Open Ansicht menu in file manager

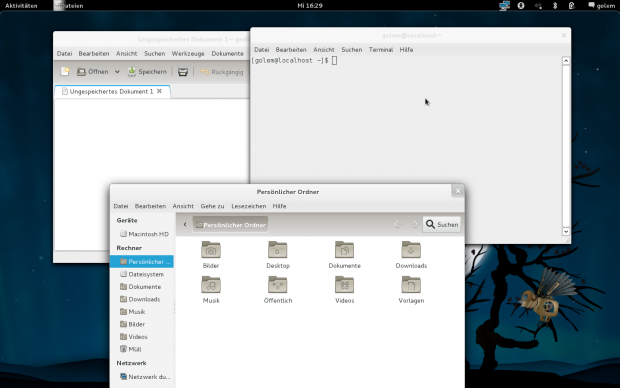coord(183,206)
